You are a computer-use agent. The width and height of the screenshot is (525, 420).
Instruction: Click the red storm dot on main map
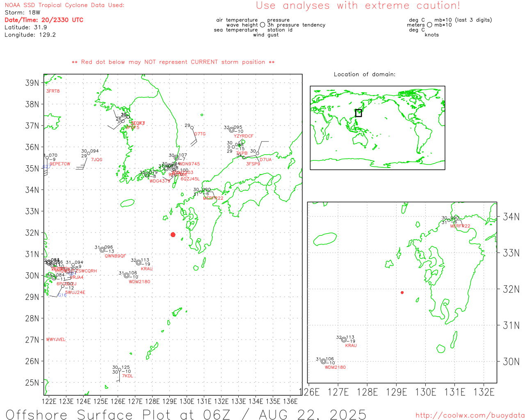tap(173, 235)
